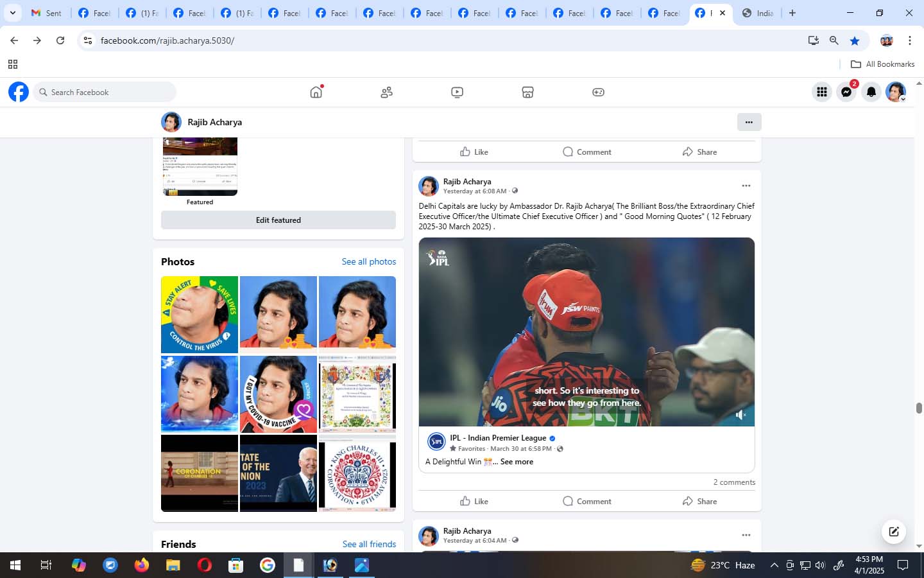
Task: Open the profile header three-dots menu
Action: click(x=749, y=122)
